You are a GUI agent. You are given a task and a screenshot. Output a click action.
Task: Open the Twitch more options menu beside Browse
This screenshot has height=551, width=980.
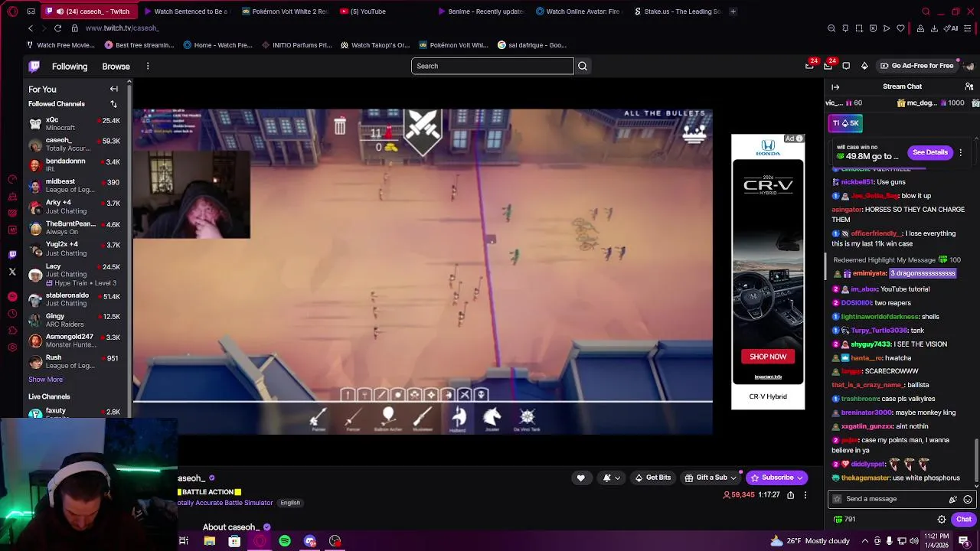(x=148, y=67)
